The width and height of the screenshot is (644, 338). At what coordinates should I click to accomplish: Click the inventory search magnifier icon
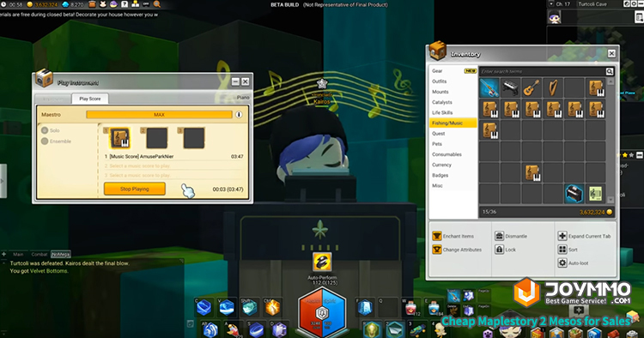[x=610, y=71]
